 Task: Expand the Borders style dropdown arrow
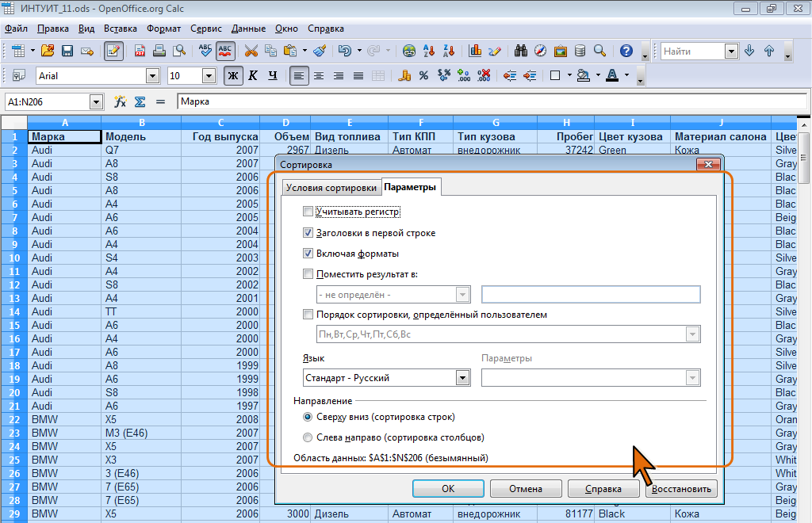coord(569,75)
